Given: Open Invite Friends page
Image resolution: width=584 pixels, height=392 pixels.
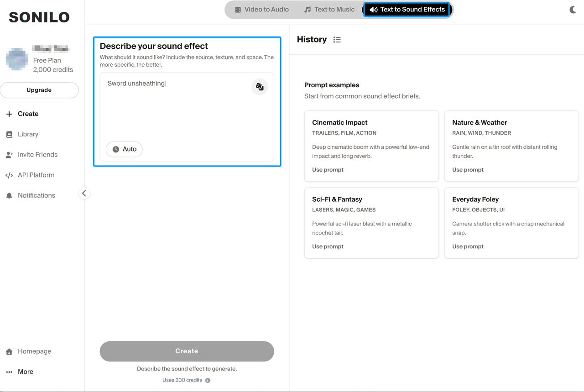Looking at the screenshot, I should (31, 155).
